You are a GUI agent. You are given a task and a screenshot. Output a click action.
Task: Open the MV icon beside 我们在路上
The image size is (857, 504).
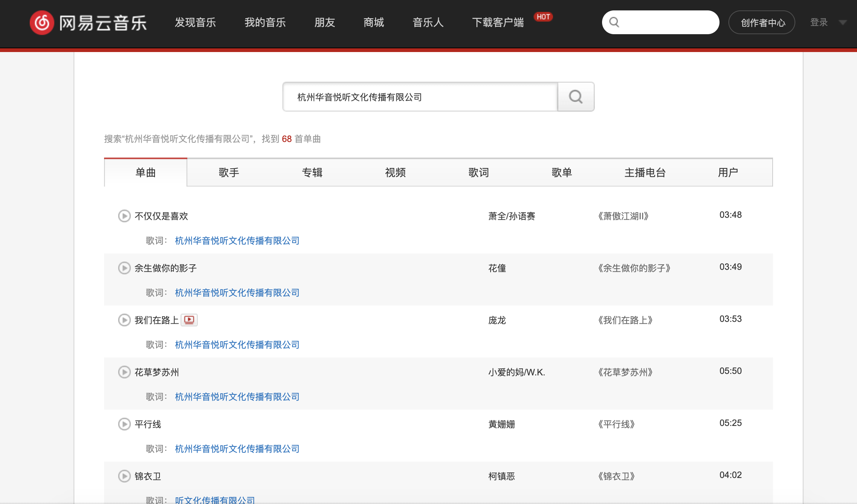189,320
